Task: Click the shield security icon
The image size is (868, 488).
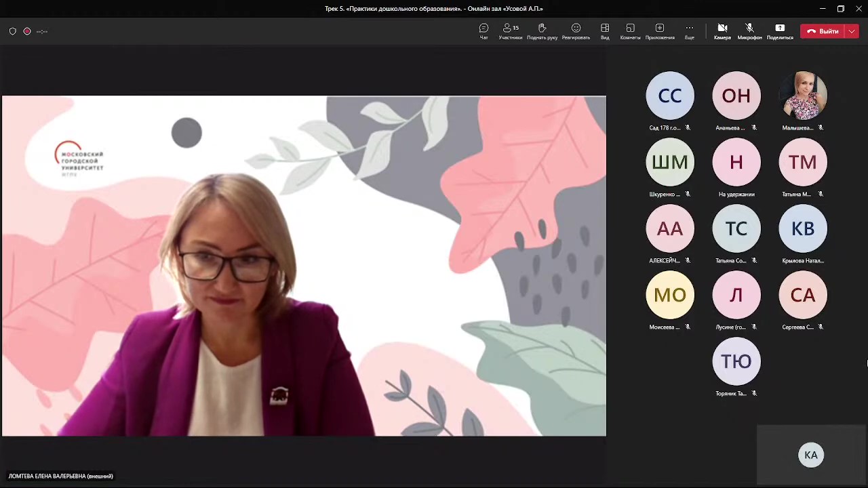Action: pos(12,31)
